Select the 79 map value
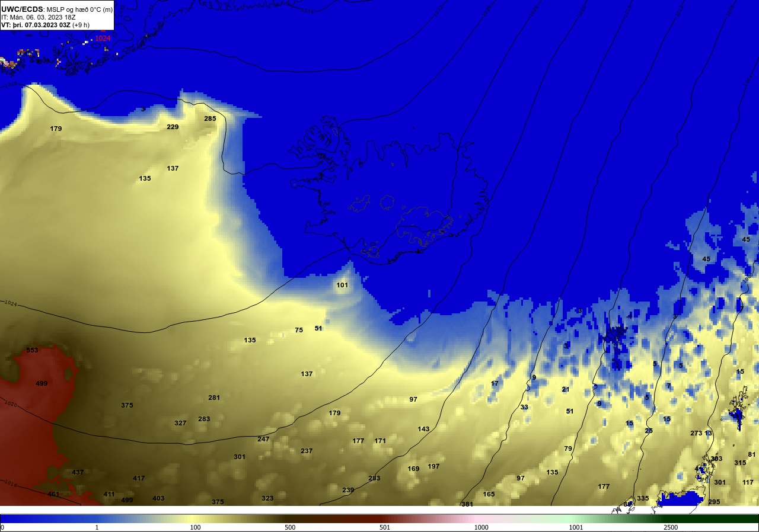The image size is (759, 532). (x=568, y=448)
